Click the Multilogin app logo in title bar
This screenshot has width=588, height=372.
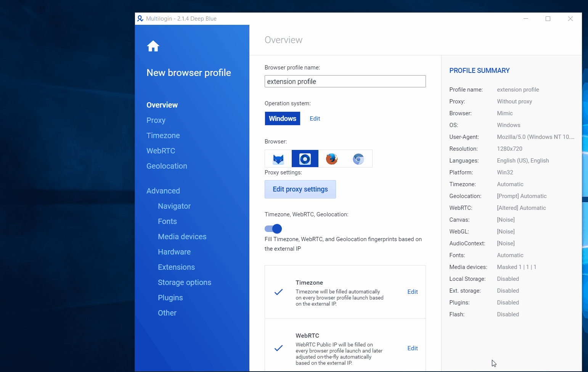click(140, 18)
